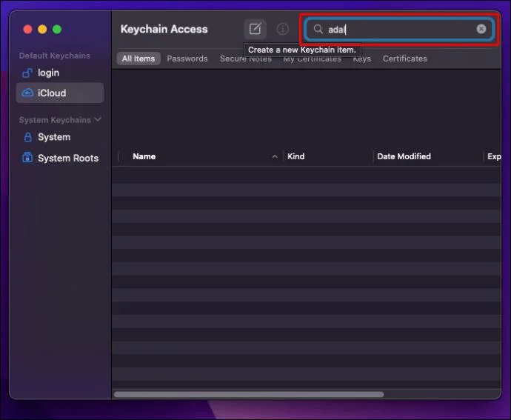
Task: Close the Keychain Access window
Action: click(27, 30)
